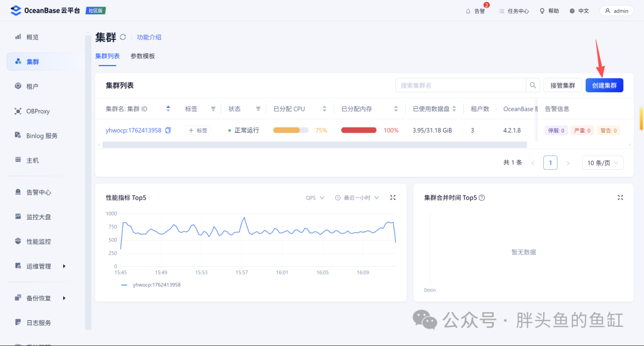This screenshot has width=644, height=346.
Task: Filter by the 标签 column funnel icon
Action: (213, 109)
